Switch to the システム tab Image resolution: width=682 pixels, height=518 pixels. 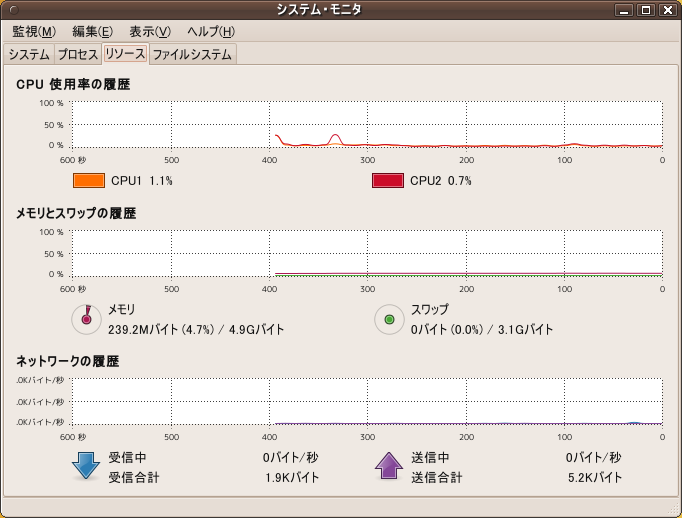tap(28, 54)
